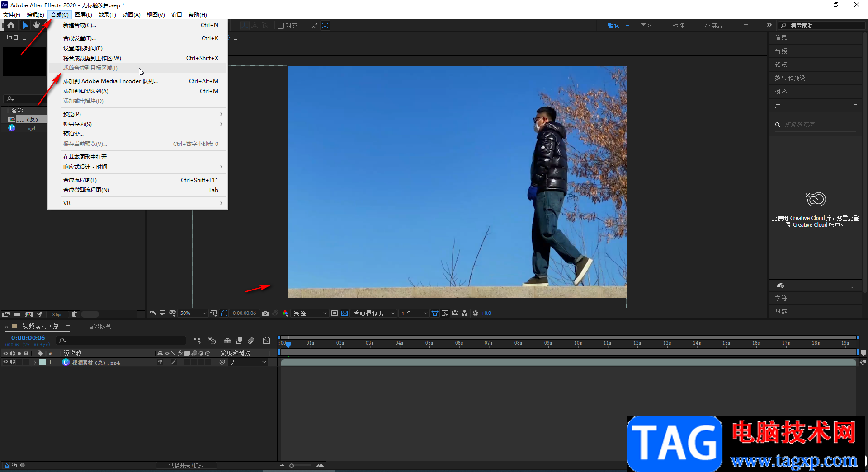Mute audio of the 视频素材（总）.mp4 layer
Screen dimensions: 868x472
tap(13, 362)
